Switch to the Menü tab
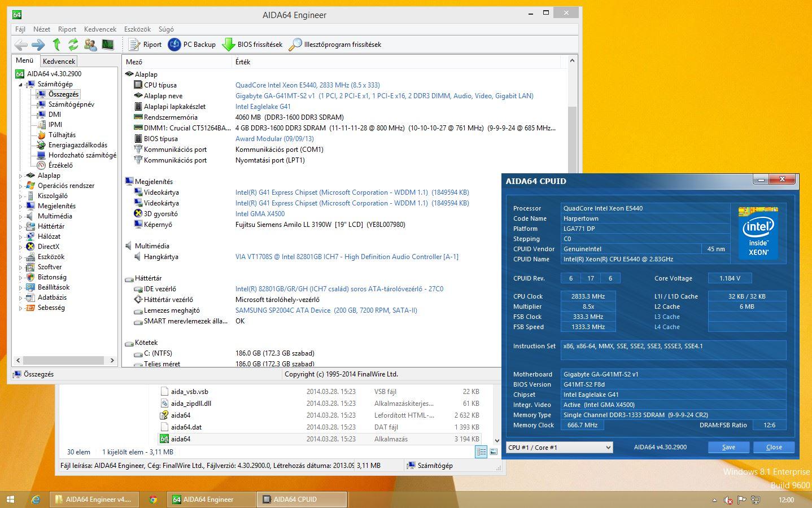The image size is (812, 508). pyautogui.click(x=25, y=60)
